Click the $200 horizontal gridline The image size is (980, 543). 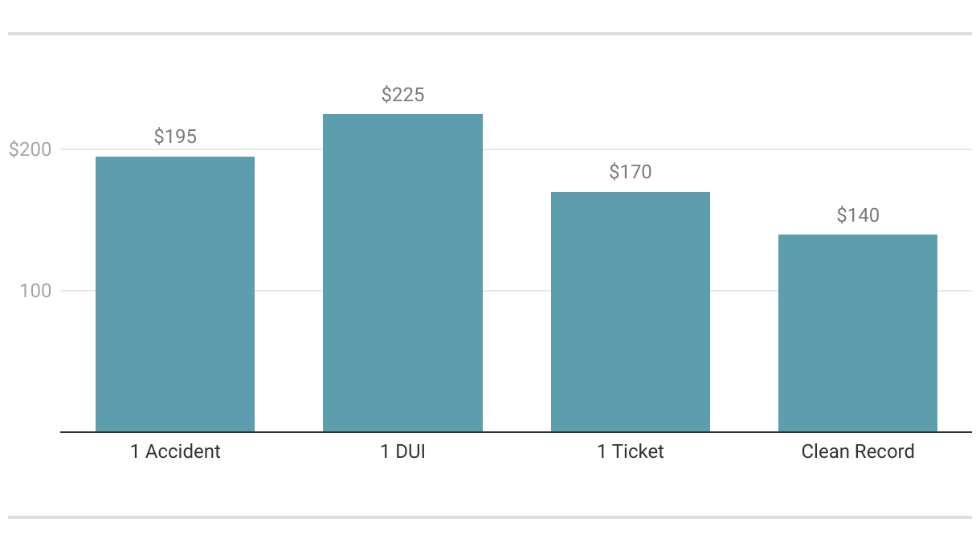[x=289, y=149]
